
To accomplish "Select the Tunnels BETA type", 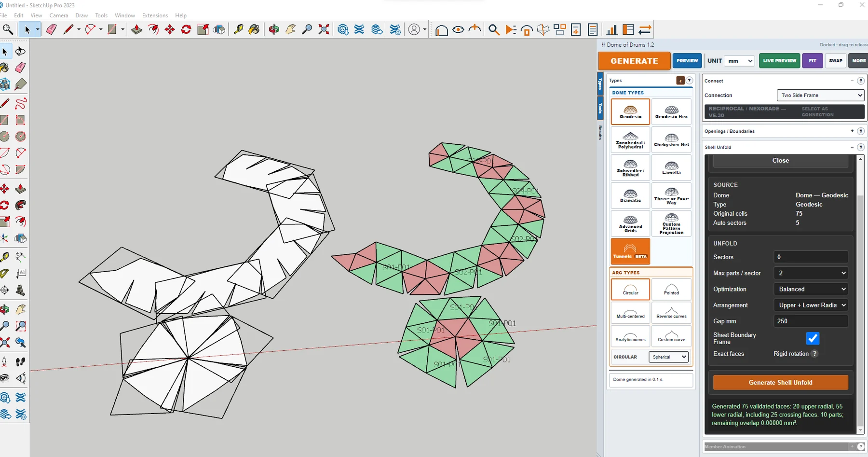I will coord(630,251).
